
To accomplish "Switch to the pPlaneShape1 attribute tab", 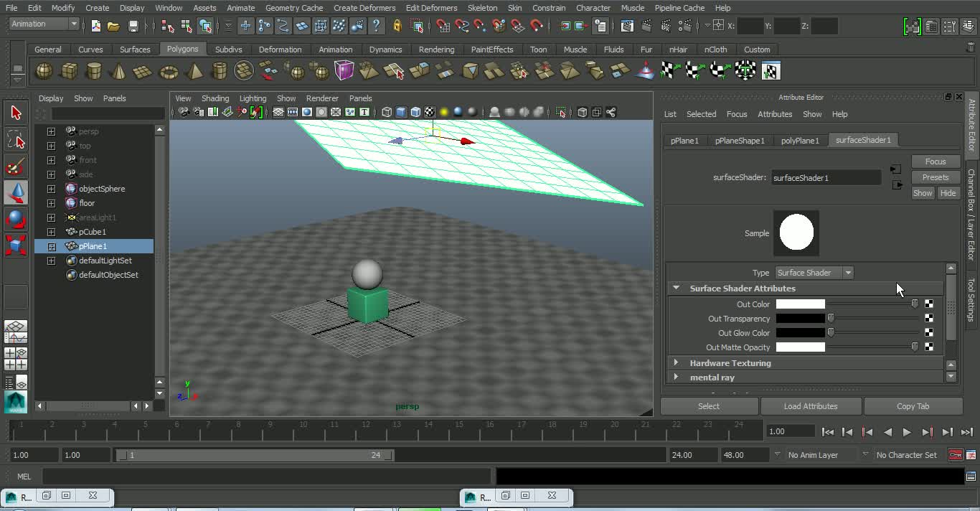I will coord(740,141).
